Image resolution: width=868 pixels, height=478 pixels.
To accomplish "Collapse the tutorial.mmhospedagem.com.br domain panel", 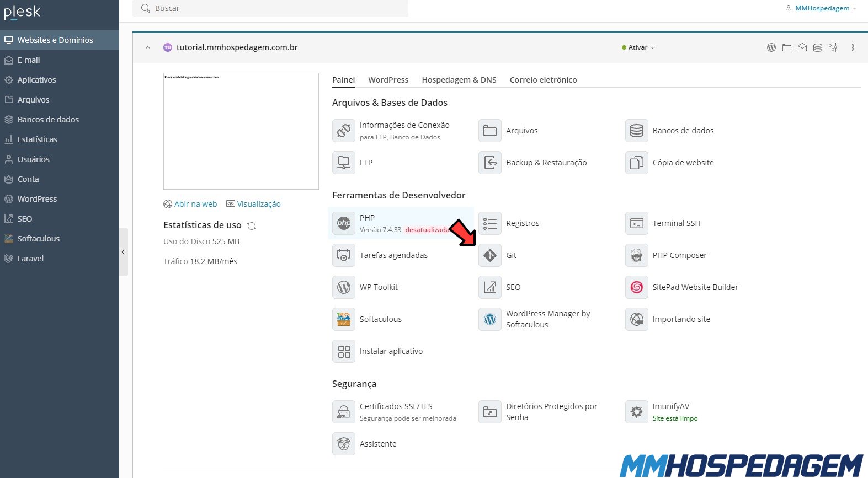I will [x=148, y=47].
